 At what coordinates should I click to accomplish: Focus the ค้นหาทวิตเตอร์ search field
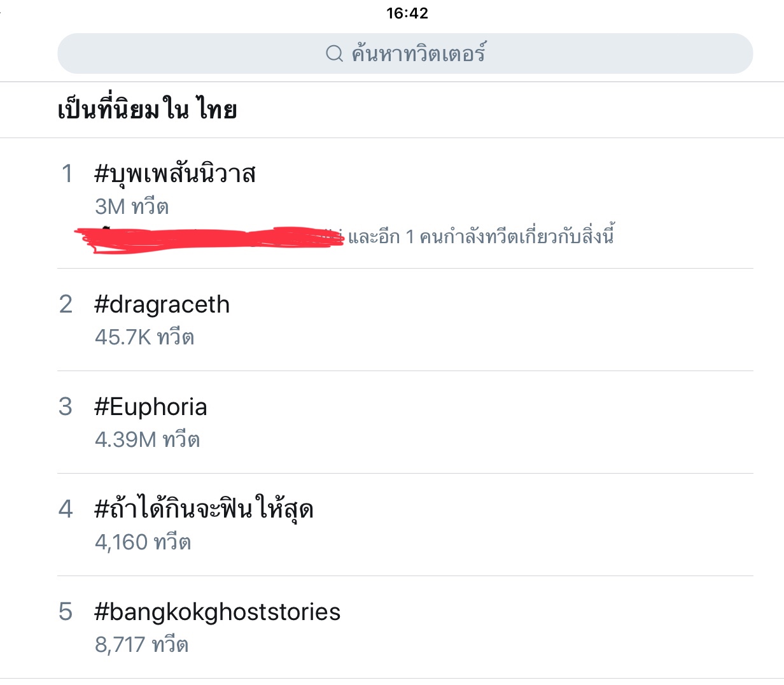pos(418,53)
